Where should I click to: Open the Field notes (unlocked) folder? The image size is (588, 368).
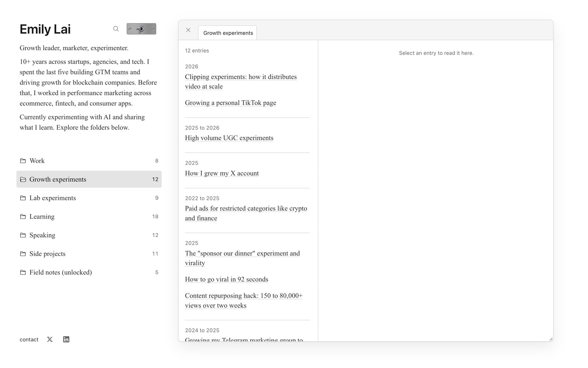pos(89,272)
